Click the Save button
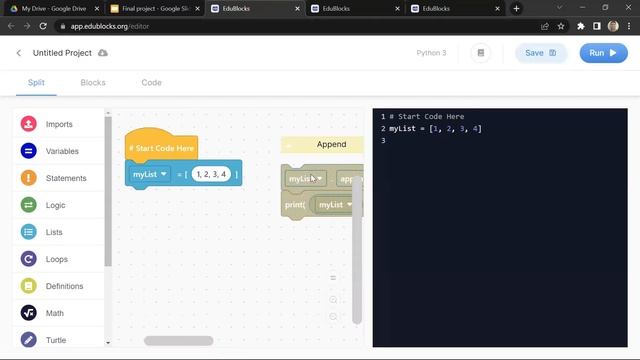The height and width of the screenshot is (360, 640). tap(541, 53)
